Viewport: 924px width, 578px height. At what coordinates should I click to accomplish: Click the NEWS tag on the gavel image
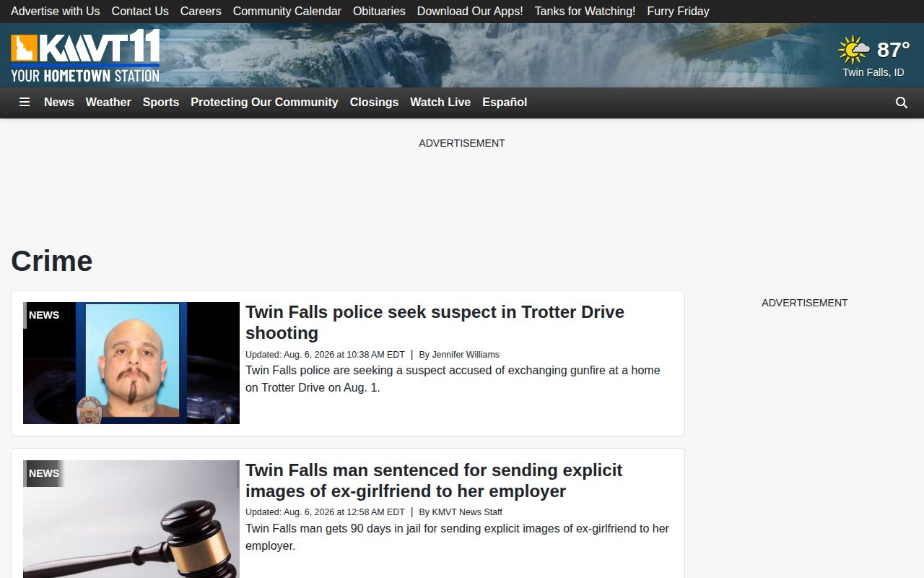point(44,473)
